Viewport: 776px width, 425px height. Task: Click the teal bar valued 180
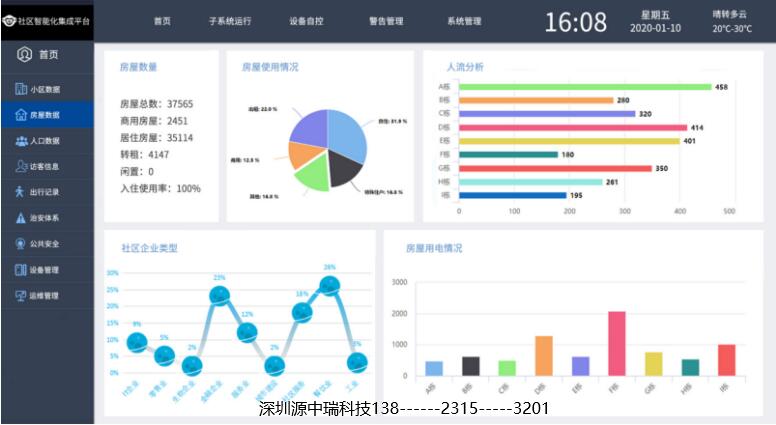(508, 154)
